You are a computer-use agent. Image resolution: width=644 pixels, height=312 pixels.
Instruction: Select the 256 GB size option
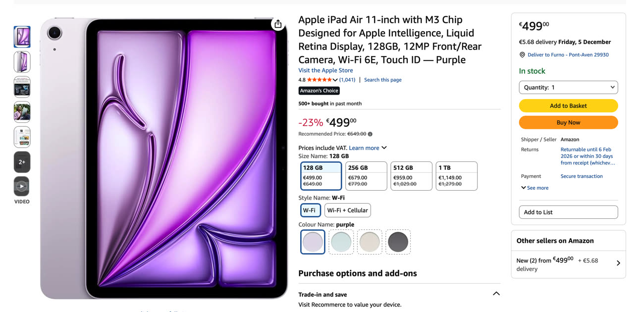coord(366,176)
